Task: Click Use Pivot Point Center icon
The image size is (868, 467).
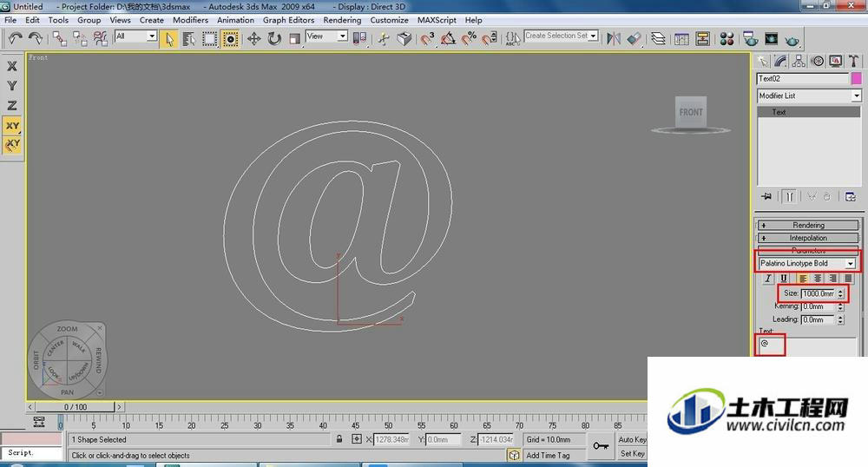Action: tap(359, 39)
